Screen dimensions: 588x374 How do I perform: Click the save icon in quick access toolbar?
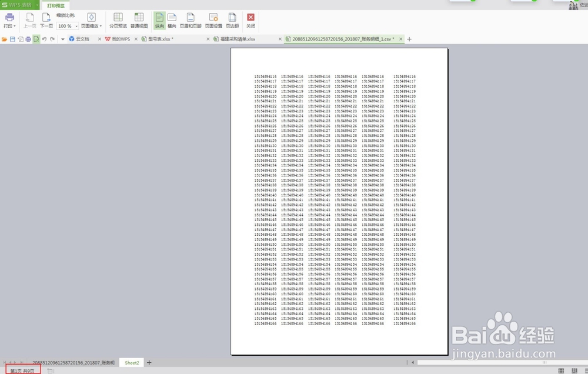pyautogui.click(x=12, y=39)
